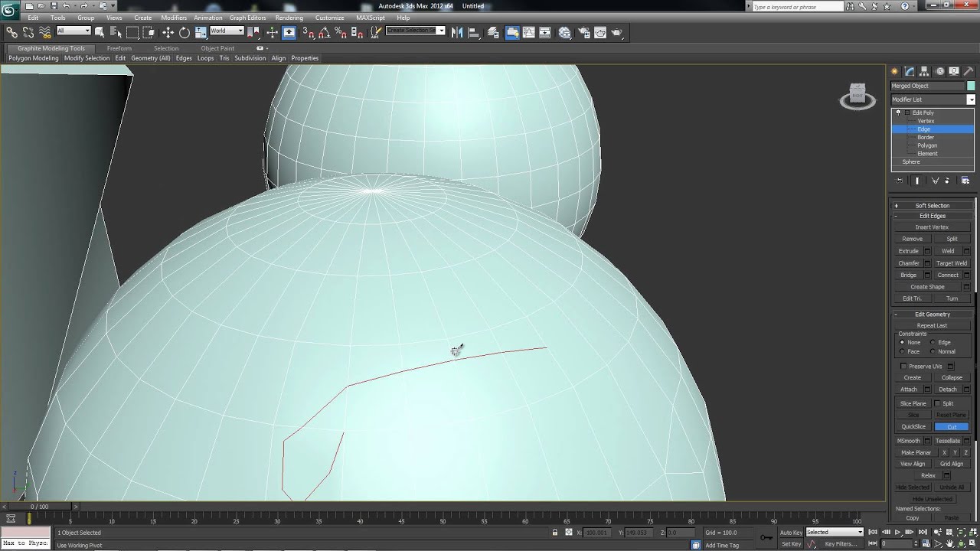Collapse the Edit Edges rollout
The height and width of the screenshot is (551, 980).
[933, 216]
